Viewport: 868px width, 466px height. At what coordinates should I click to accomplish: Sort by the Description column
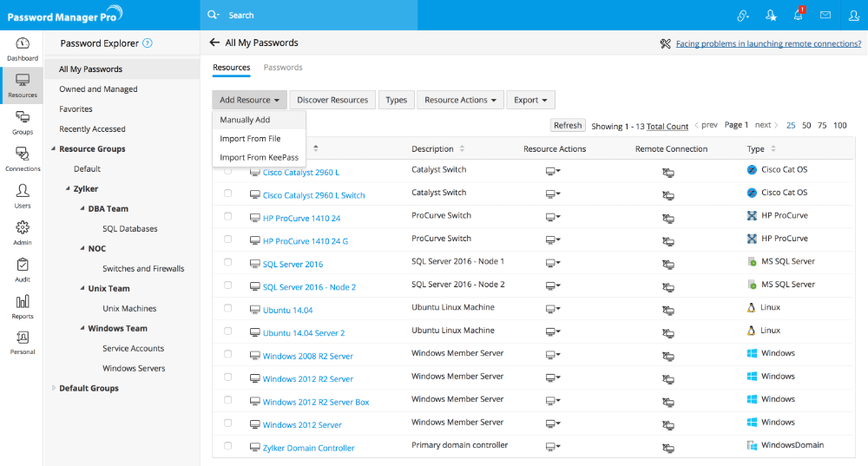click(x=437, y=149)
